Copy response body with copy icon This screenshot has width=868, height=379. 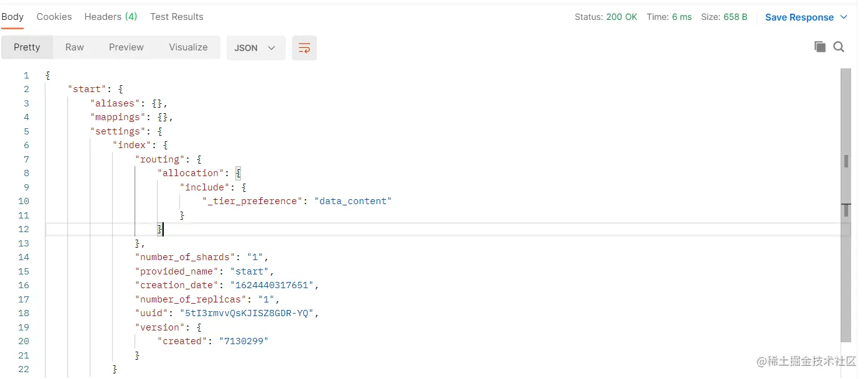click(x=820, y=47)
